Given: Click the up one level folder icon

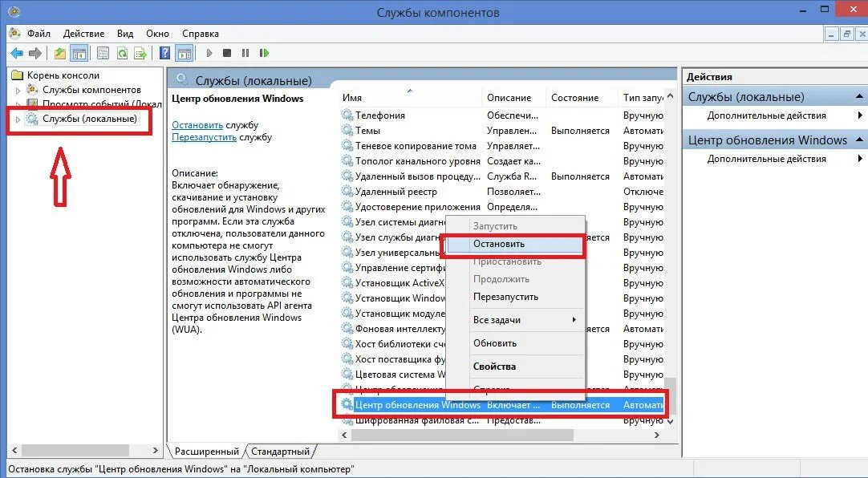Looking at the screenshot, I should pyautogui.click(x=60, y=53).
